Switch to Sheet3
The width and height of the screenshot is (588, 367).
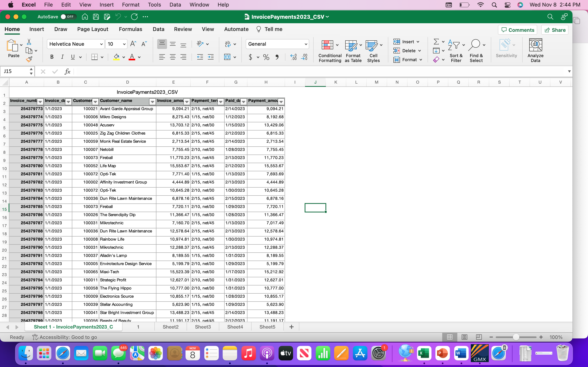[203, 327]
